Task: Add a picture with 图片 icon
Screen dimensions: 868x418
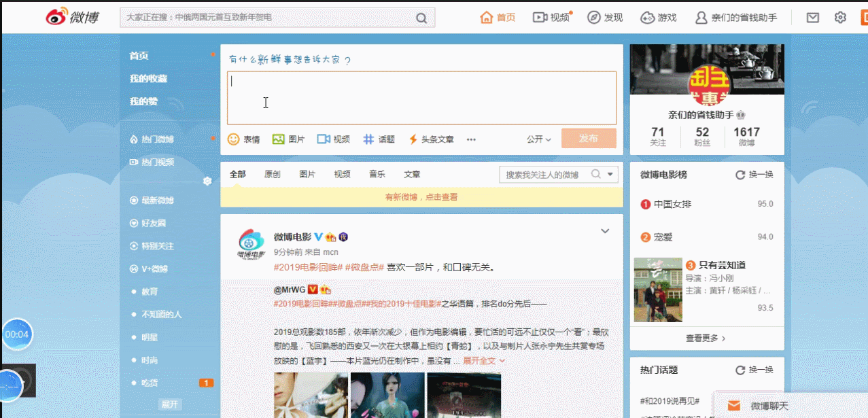Action: pos(288,139)
